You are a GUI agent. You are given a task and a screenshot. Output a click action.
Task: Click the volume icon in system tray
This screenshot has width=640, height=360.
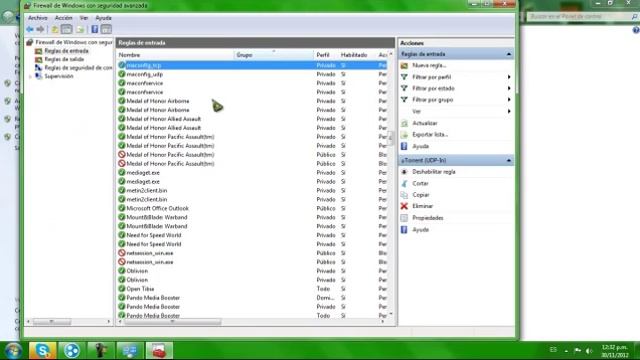pyautogui.click(x=589, y=351)
